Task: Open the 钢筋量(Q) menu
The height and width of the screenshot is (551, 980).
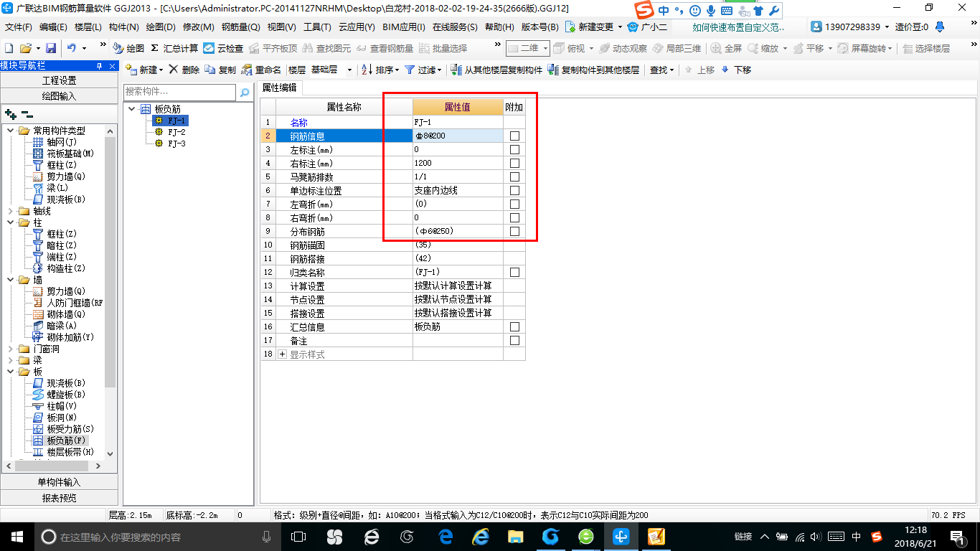Action: click(240, 27)
